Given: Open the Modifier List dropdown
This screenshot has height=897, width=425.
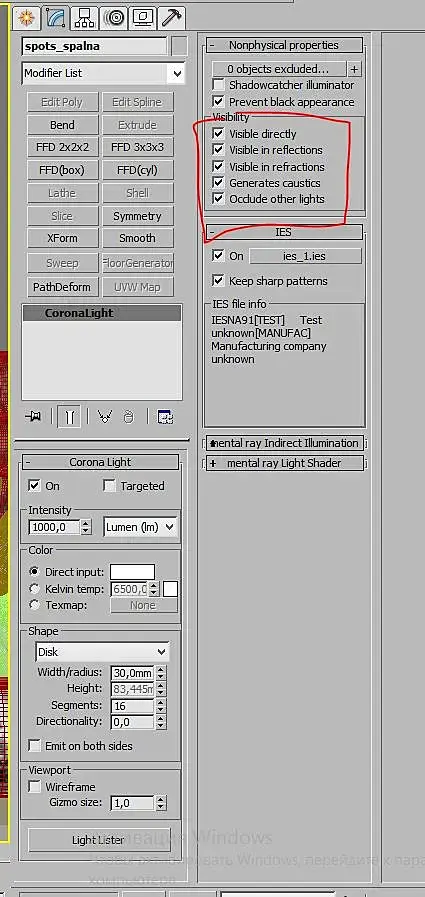Looking at the screenshot, I should [103, 73].
